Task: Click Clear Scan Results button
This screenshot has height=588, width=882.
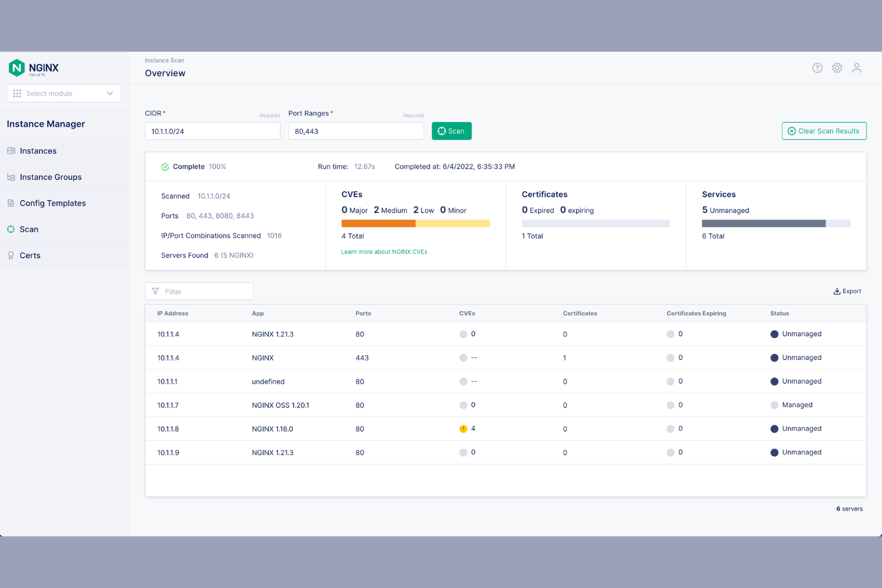Action: (824, 131)
